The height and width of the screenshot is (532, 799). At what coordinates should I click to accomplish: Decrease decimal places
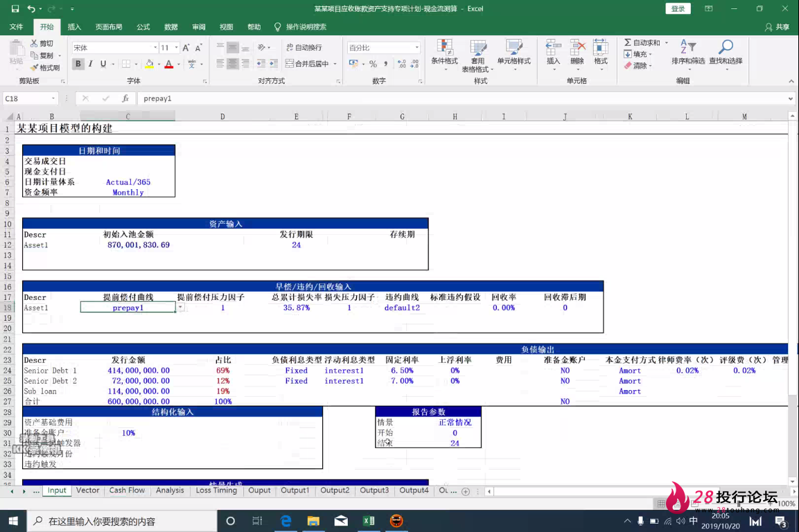(415, 64)
